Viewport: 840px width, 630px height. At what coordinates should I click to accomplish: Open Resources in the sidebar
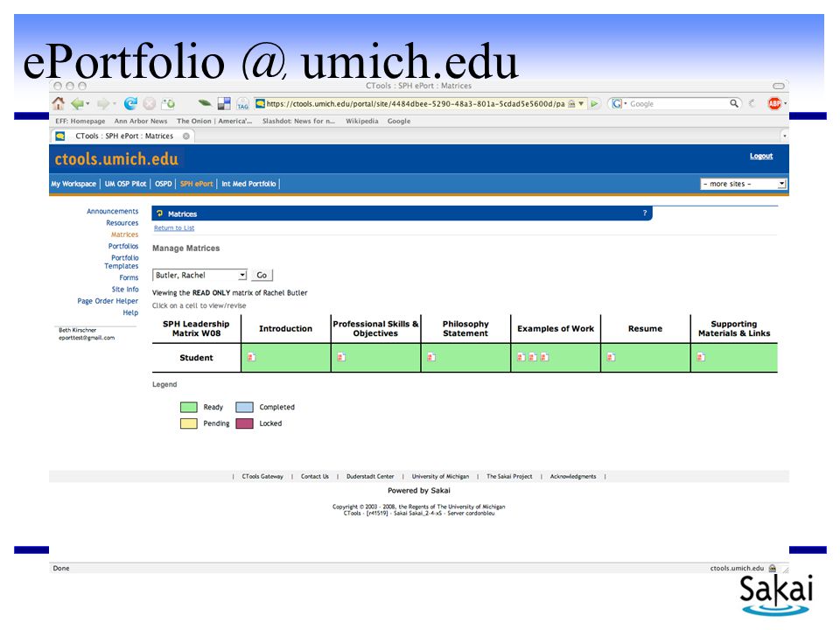(x=122, y=223)
